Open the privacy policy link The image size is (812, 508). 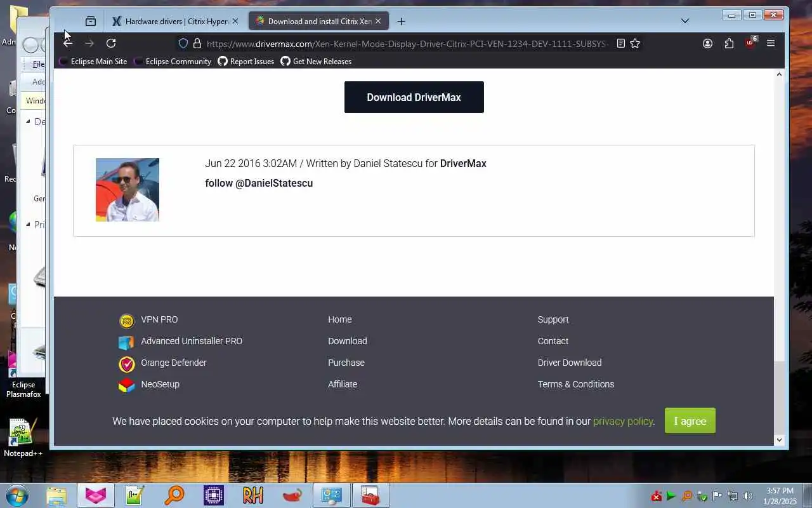[623, 421]
